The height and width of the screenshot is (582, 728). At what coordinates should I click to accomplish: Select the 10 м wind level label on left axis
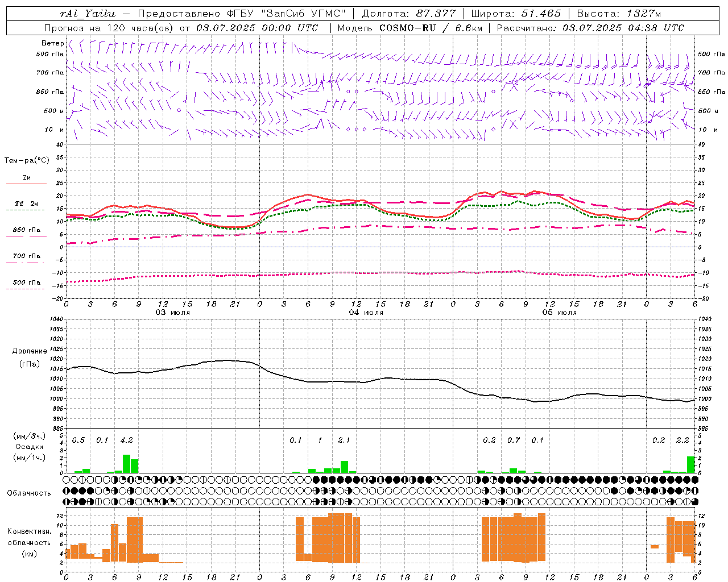click(x=54, y=130)
